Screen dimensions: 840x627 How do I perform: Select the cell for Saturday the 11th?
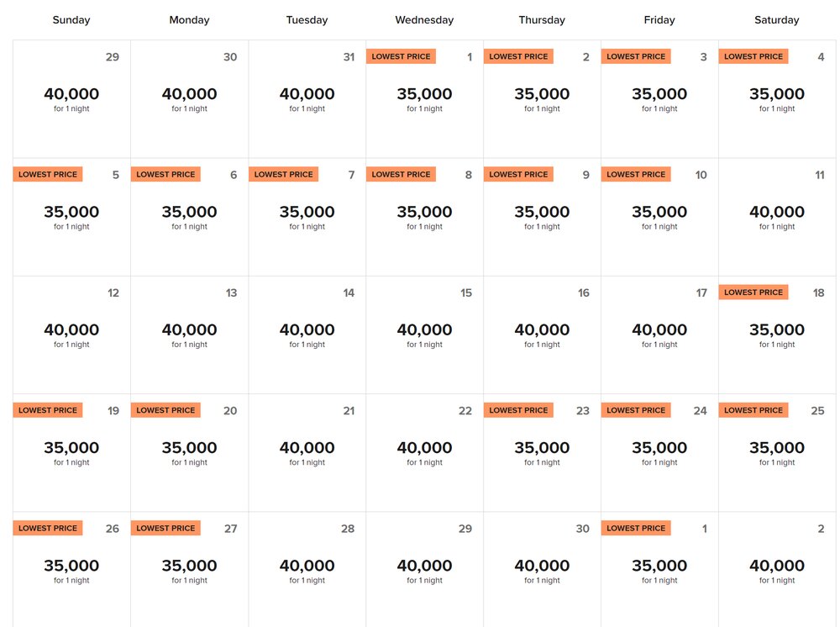[x=776, y=219]
